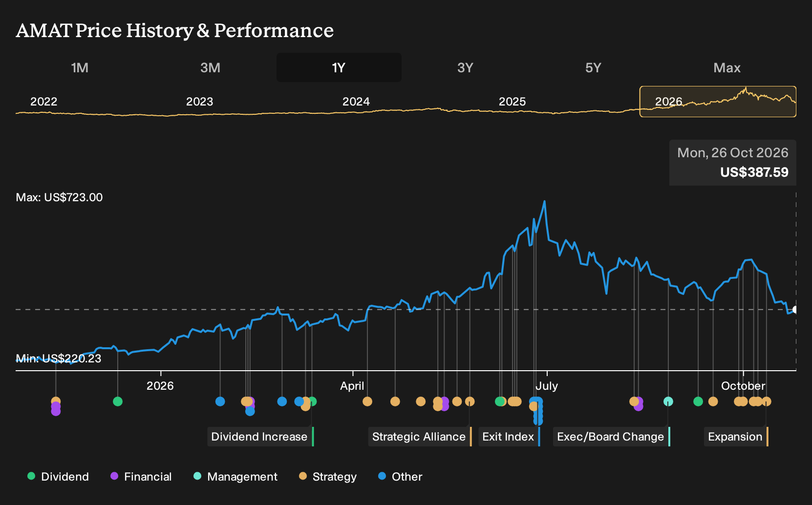Screen dimensions: 812x505
Task: Select the 1M time range tab
Action: pyautogui.click(x=80, y=67)
